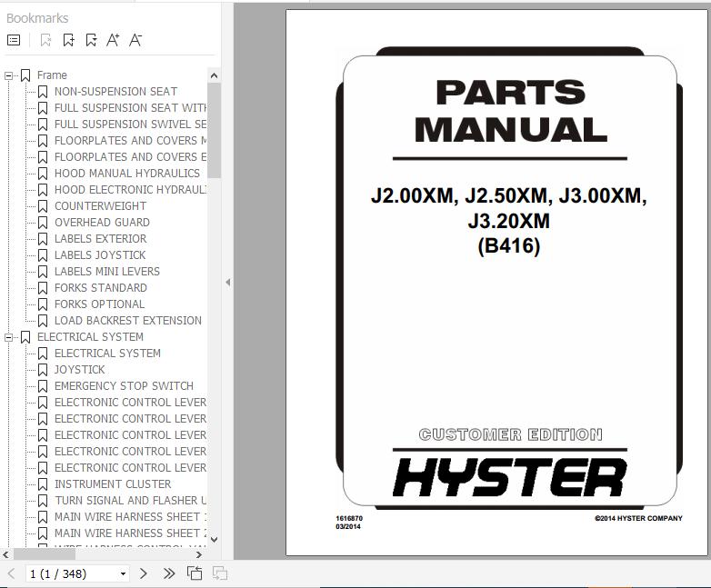Go to previous page arrow
This screenshot has height=588, width=711.
tap(11, 573)
